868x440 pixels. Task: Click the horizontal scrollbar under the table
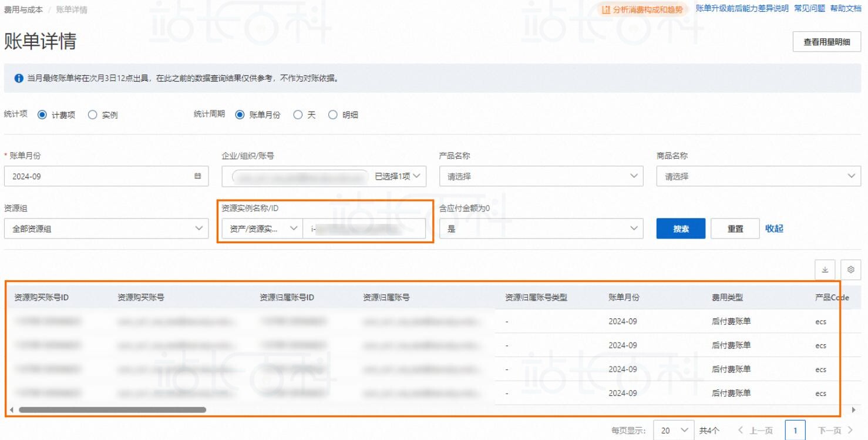[x=112, y=410]
